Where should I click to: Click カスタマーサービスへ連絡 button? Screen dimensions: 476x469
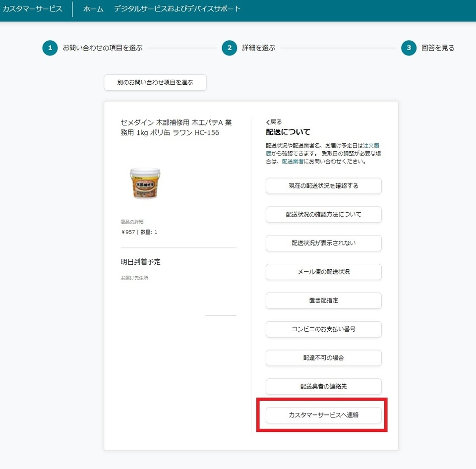click(324, 415)
